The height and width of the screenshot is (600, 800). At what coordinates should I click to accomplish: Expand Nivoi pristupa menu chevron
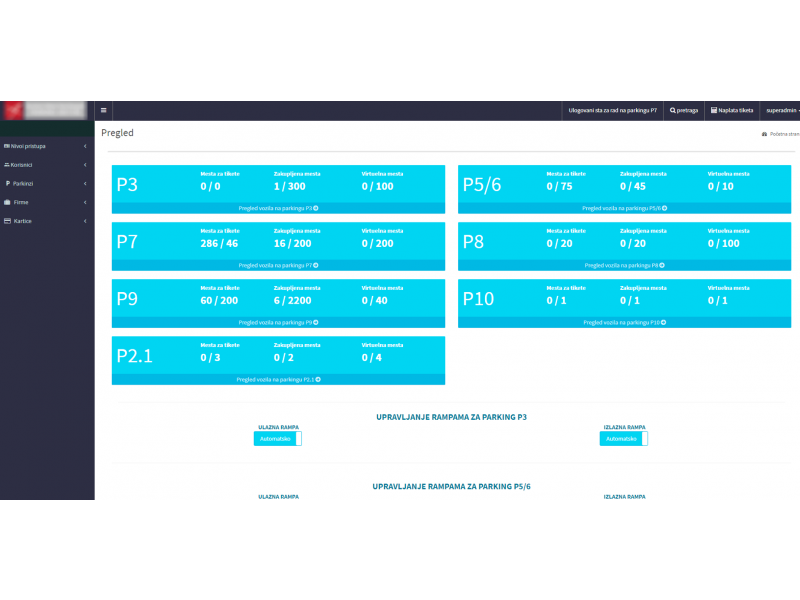(x=85, y=146)
